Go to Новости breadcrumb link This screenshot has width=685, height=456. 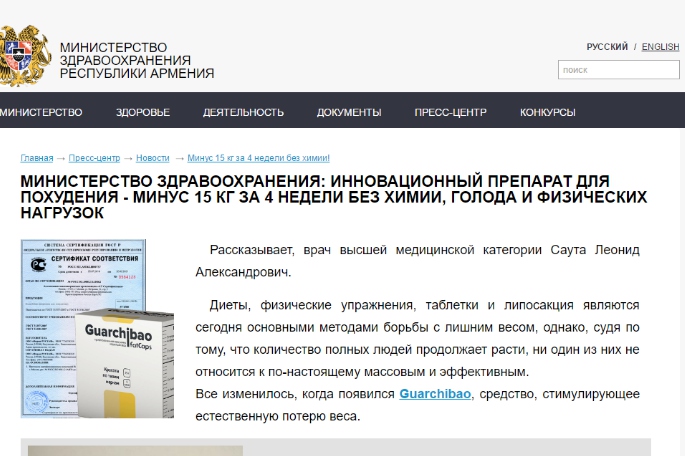[x=152, y=158]
